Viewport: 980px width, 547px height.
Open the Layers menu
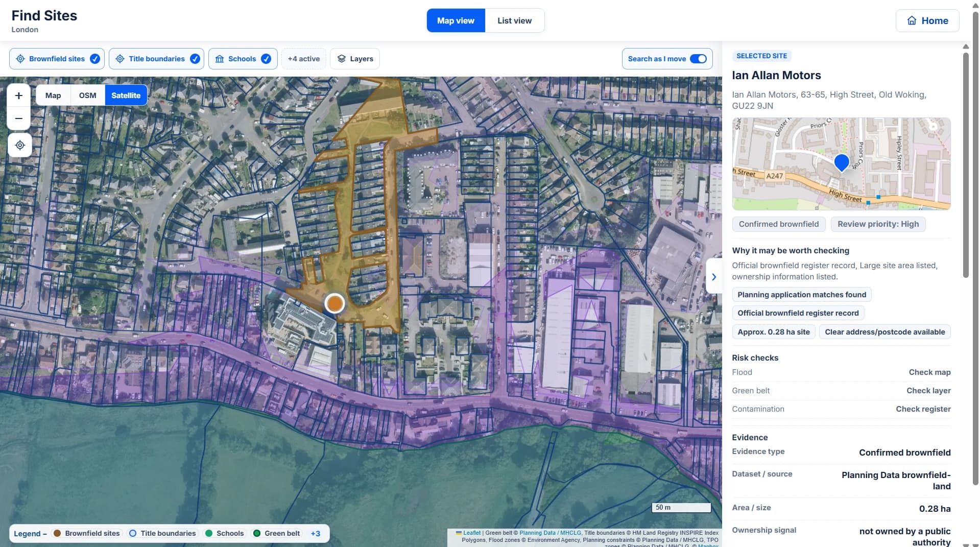click(x=355, y=59)
